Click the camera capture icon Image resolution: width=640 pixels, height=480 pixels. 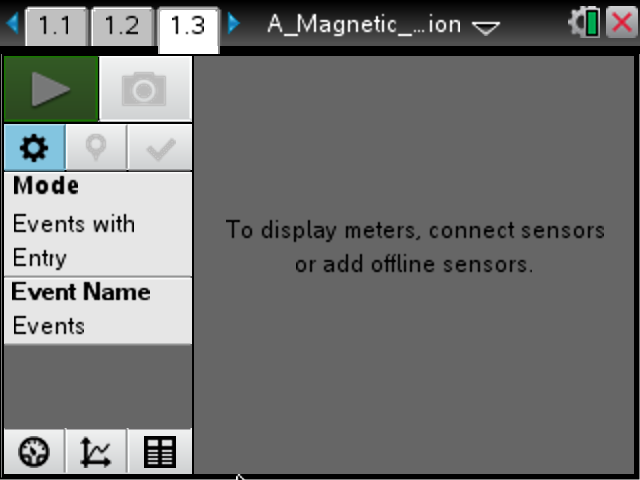(145, 89)
